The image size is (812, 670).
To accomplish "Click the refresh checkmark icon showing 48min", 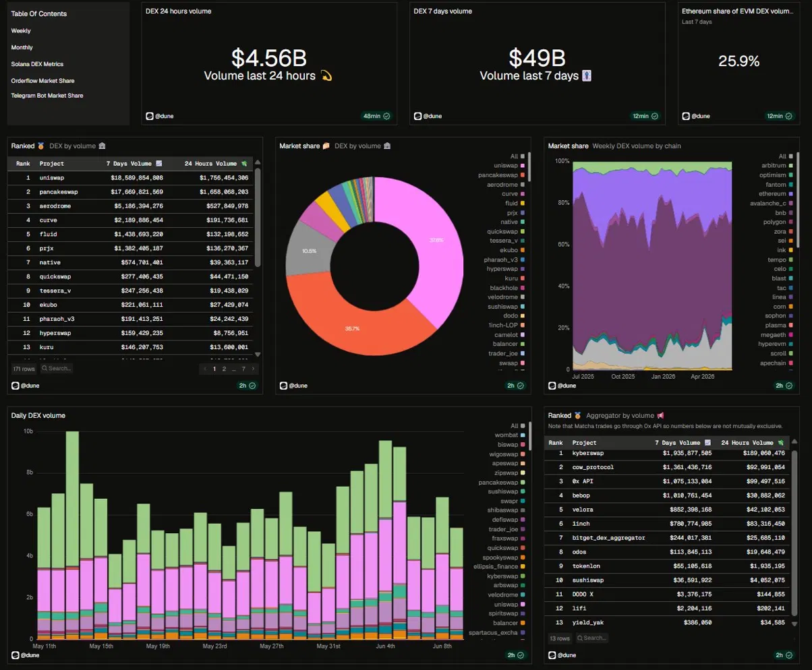I will pyautogui.click(x=386, y=116).
